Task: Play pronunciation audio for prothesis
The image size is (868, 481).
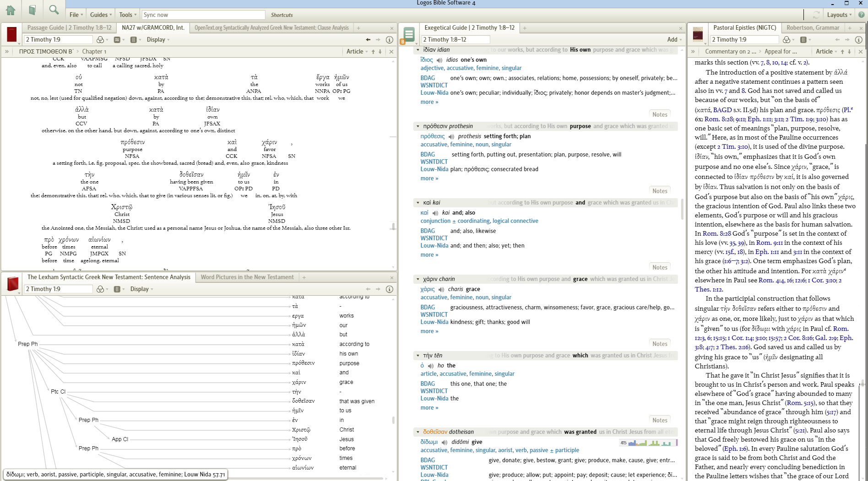Action: (451, 136)
